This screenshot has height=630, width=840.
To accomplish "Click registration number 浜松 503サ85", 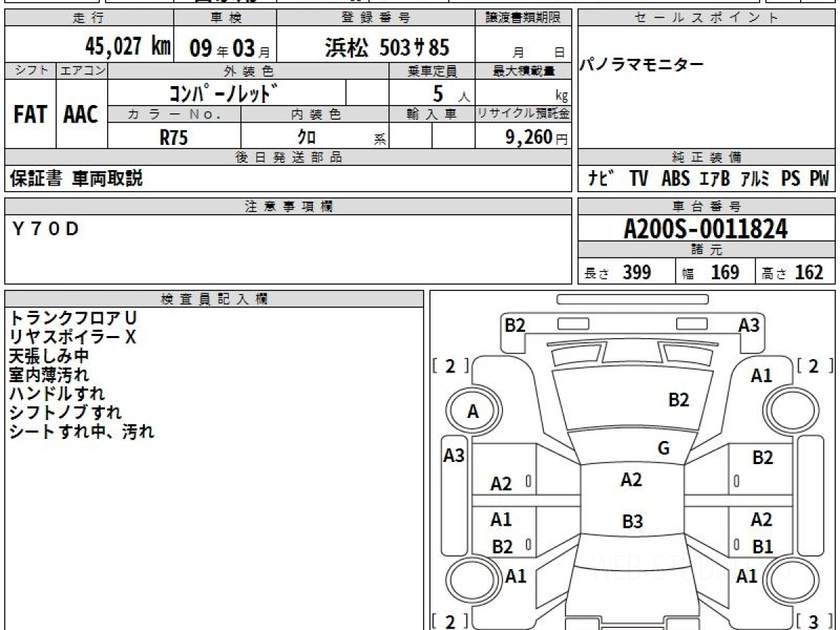I will click(x=387, y=47).
